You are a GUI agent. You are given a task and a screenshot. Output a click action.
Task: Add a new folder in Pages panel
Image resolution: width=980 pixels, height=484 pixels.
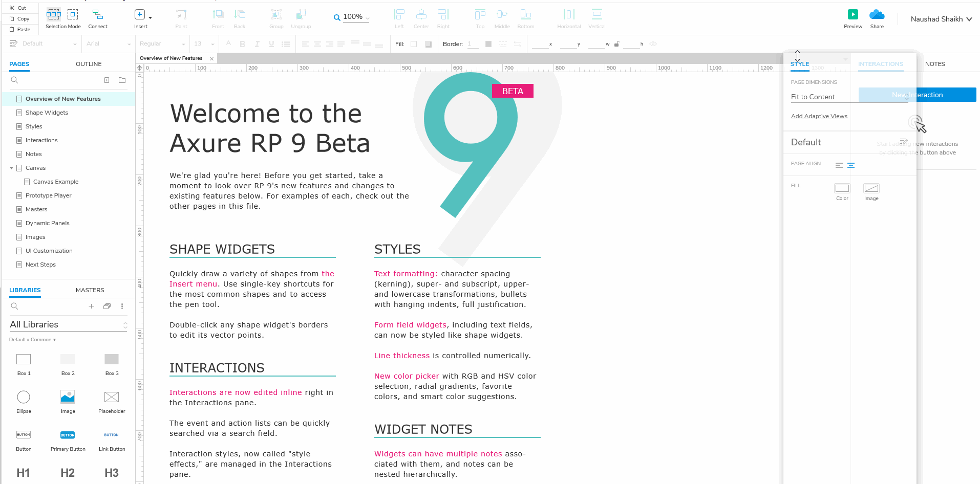[x=122, y=80]
